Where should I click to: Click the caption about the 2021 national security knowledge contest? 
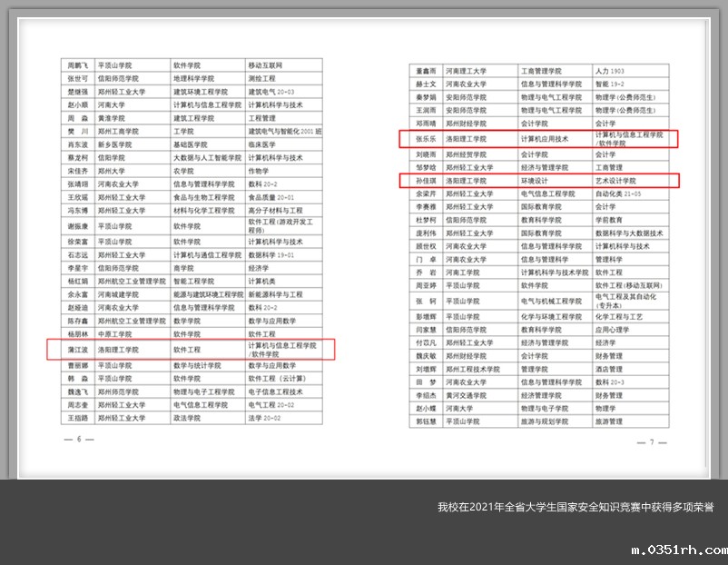(575, 507)
